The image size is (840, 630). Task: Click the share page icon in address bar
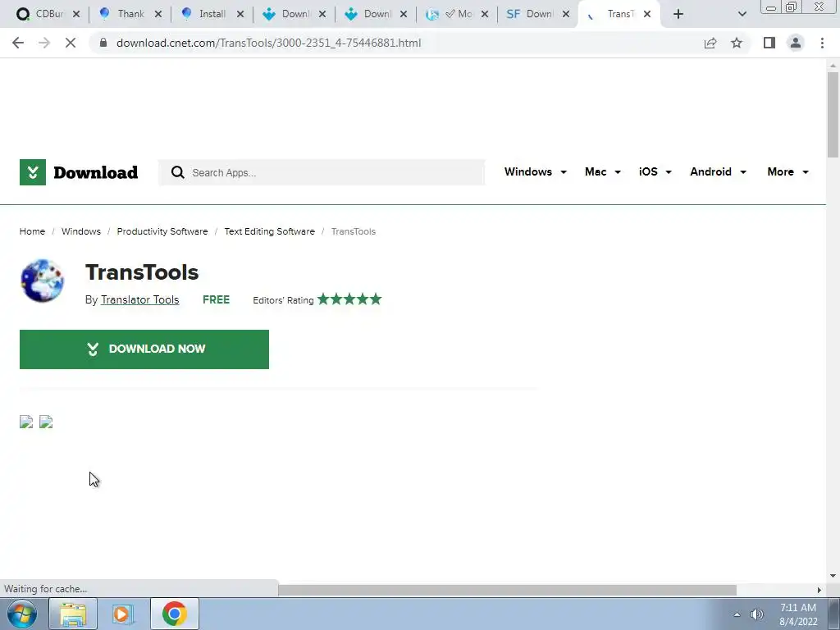pyautogui.click(x=710, y=43)
